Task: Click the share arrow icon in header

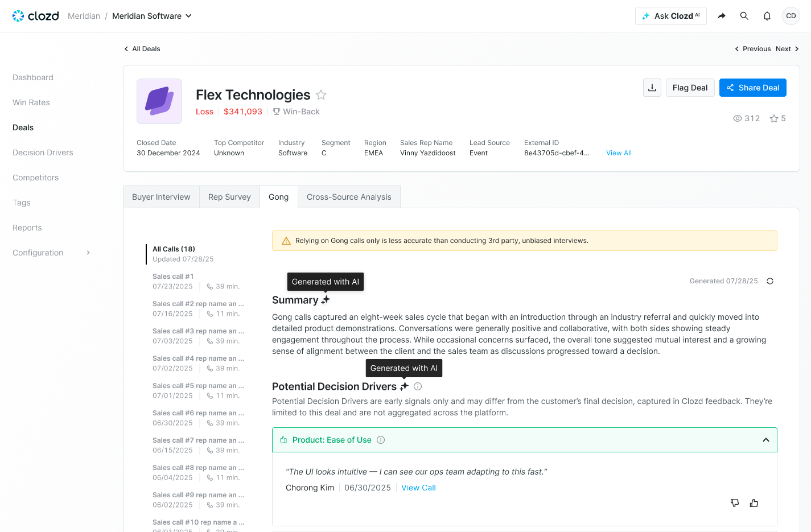Action: (721, 16)
